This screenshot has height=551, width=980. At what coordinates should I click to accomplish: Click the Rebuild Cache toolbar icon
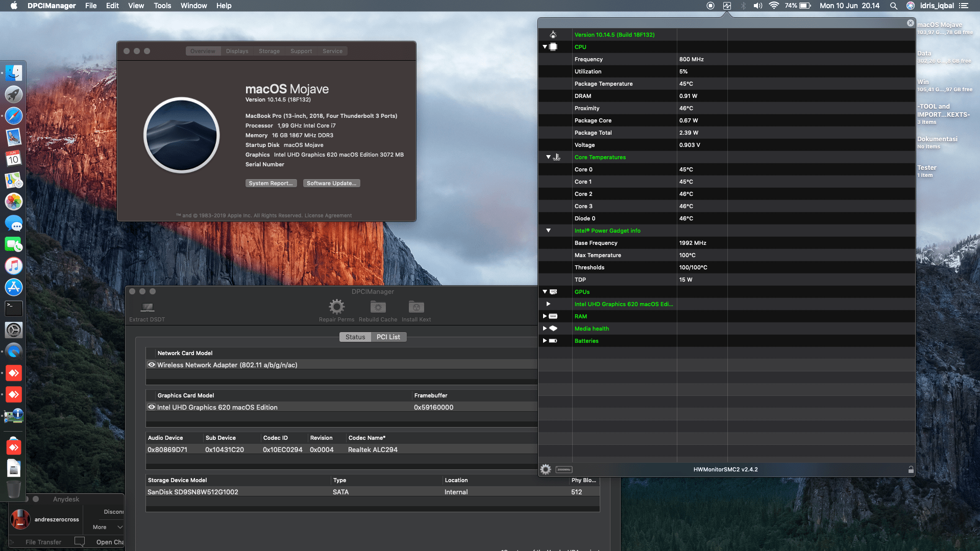coord(378,306)
